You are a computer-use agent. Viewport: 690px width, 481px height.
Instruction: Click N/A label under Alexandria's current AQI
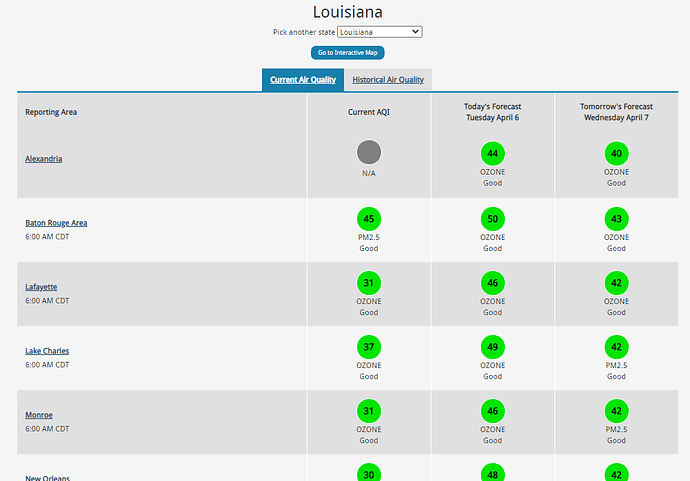[369, 173]
